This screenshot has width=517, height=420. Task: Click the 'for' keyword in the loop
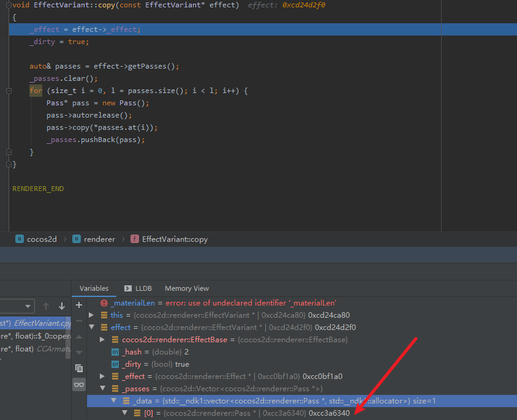click(36, 91)
